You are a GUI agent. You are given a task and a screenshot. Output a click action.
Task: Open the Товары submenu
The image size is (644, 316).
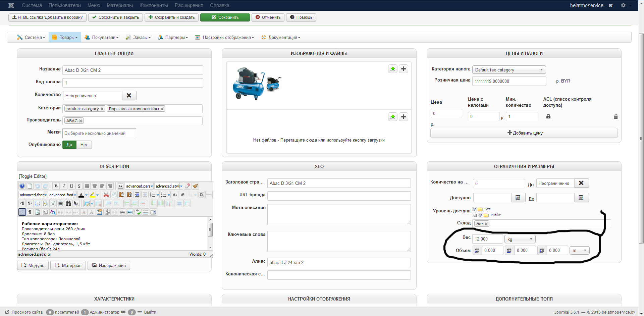click(x=65, y=38)
